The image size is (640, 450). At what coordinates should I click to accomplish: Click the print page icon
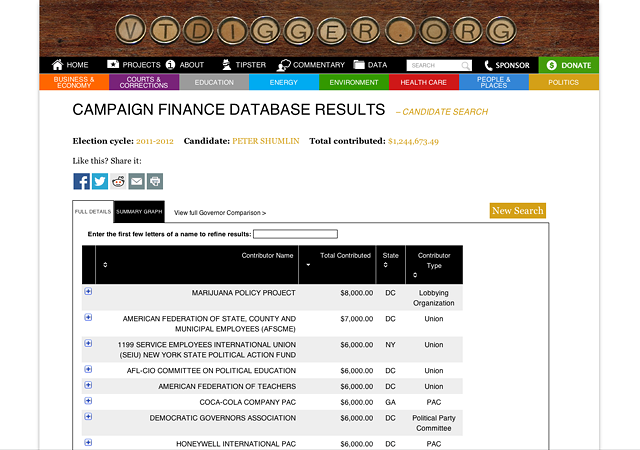[x=155, y=181]
